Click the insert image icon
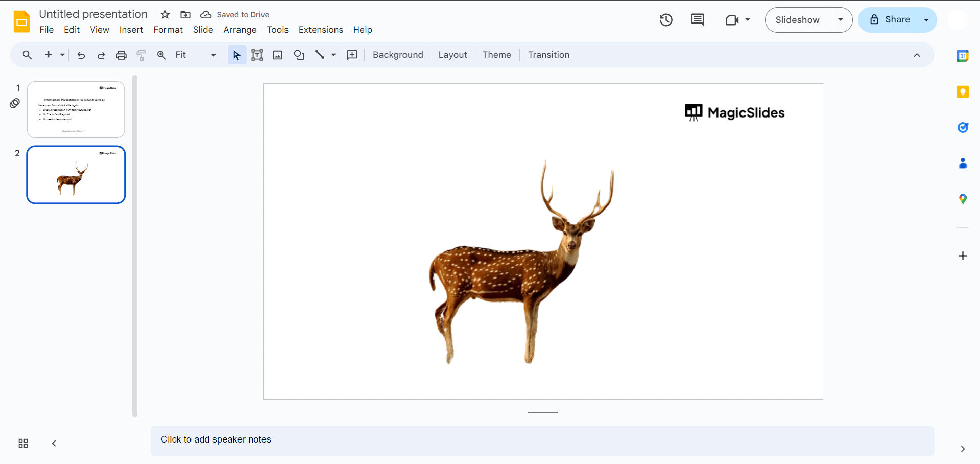This screenshot has width=980, height=464. click(278, 55)
